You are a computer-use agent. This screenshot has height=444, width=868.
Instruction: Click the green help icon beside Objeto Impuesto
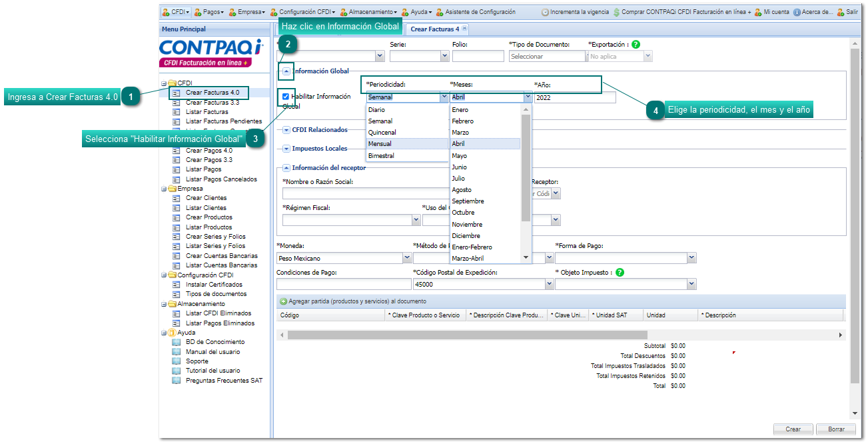click(620, 273)
